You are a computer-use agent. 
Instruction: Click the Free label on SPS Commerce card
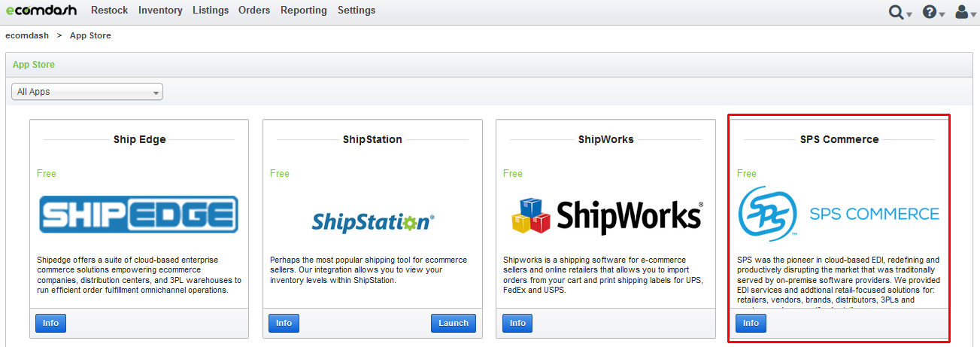pyautogui.click(x=747, y=174)
